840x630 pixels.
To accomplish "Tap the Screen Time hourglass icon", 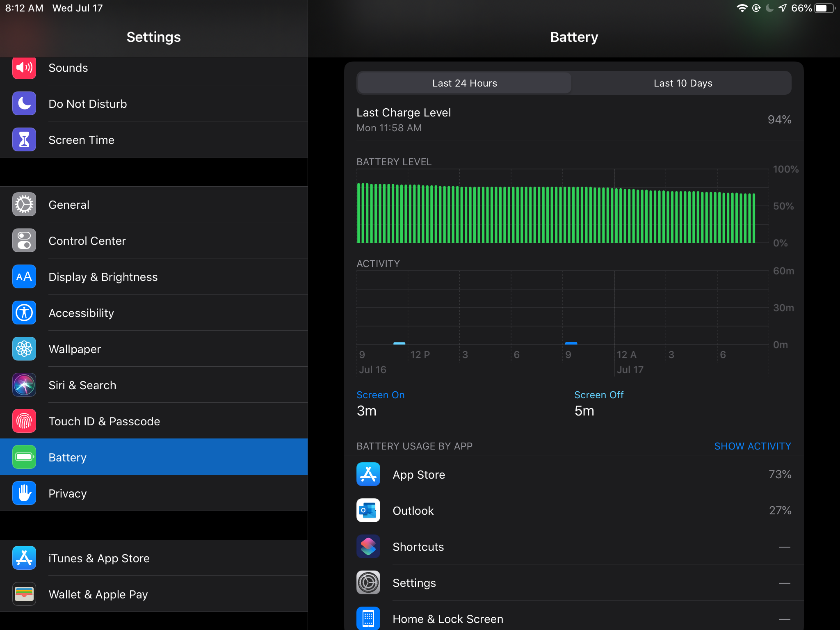I will pos(24,140).
